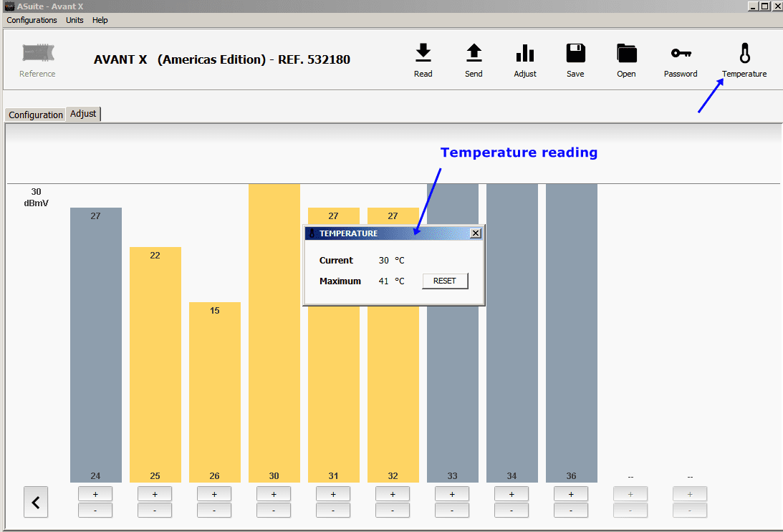Decrease level for channel 25
Screen dimensions: 783x532
coord(155,511)
